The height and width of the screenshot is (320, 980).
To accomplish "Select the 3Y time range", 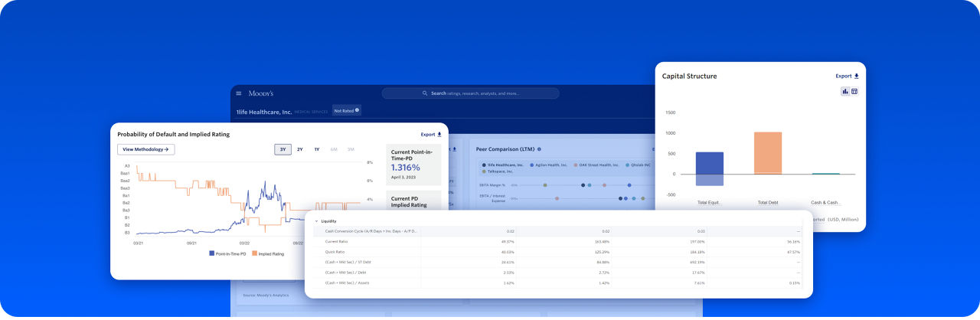I will tap(283, 149).
